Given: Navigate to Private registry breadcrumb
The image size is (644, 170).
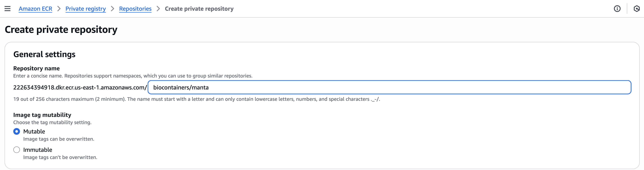Looking at the screenshot, I should click(x=86, y=9).
